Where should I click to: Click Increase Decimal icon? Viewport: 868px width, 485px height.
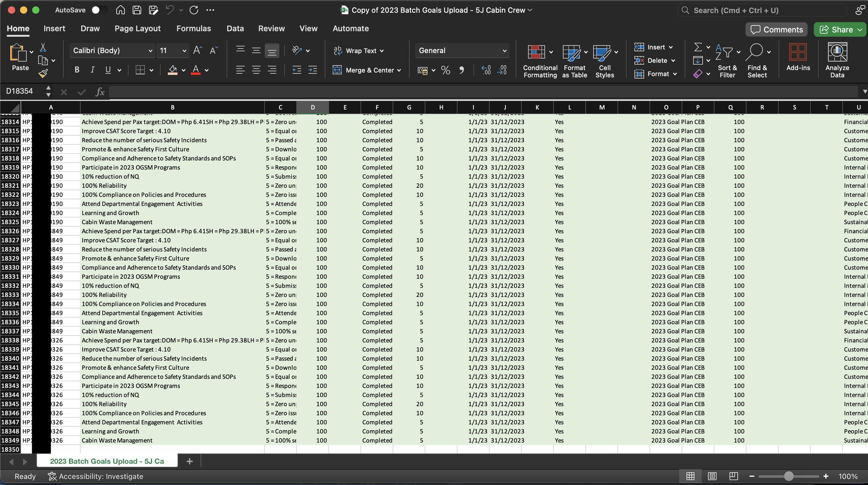[x=486, y=70]
